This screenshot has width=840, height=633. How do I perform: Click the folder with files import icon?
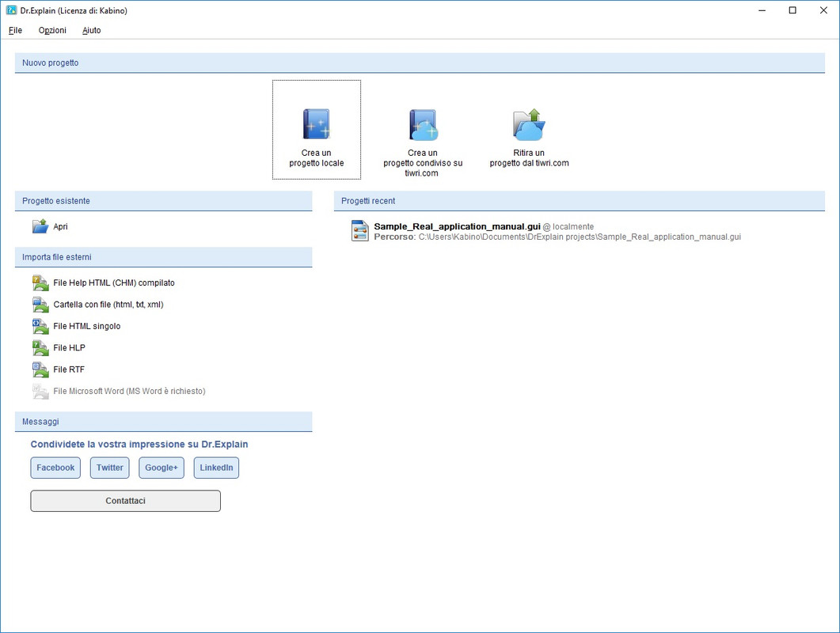click(40, 304)
